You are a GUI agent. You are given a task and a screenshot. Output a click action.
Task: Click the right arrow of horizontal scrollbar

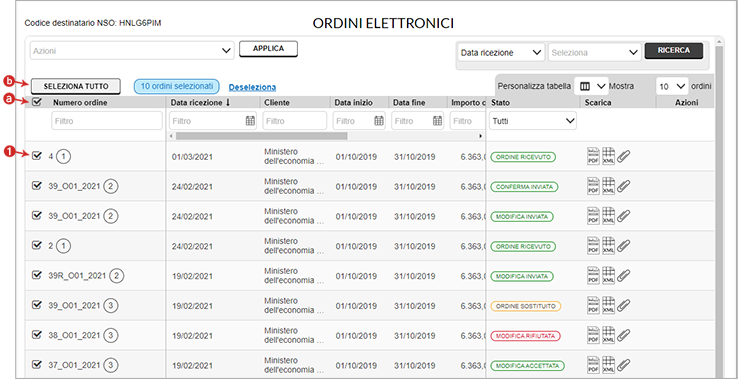coord(480,136)
